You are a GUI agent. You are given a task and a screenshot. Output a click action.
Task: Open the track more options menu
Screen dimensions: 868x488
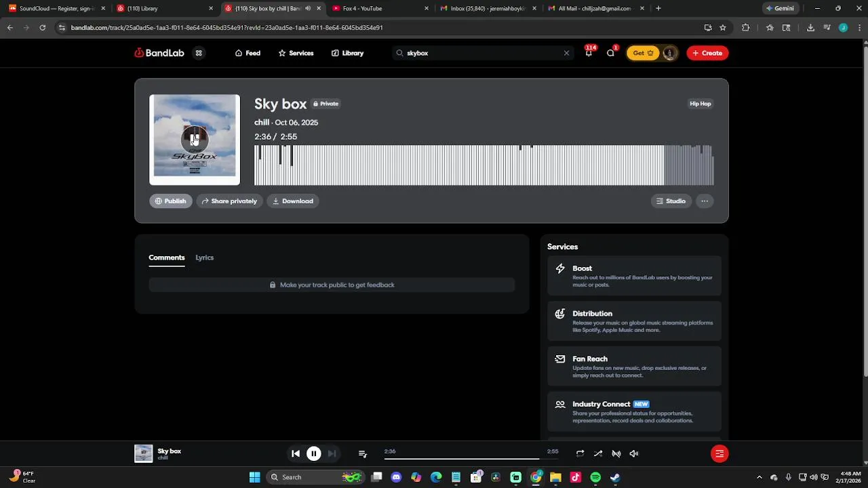coord(705,201)
